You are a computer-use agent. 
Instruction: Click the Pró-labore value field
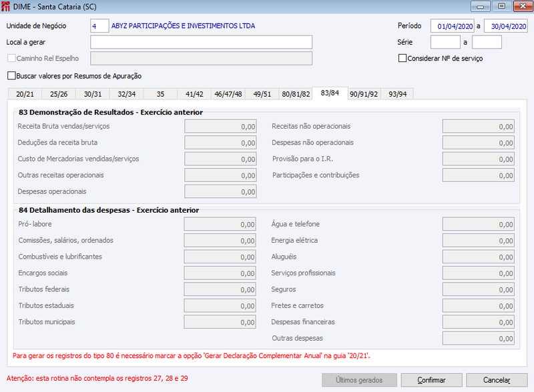tap(220, 224)
